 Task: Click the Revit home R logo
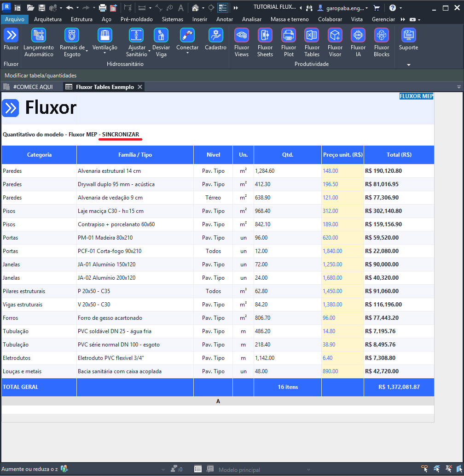pyautogui.click(x=6, y=7)
